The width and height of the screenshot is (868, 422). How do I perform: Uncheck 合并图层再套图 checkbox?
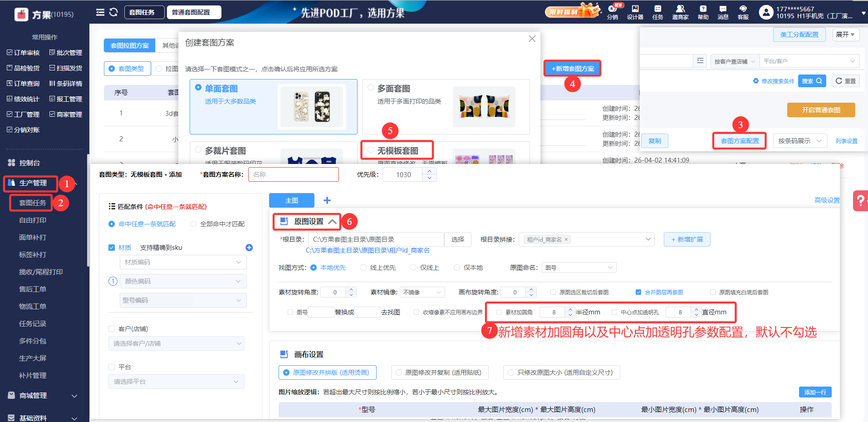pyautogui.click(x=638, y=292)
